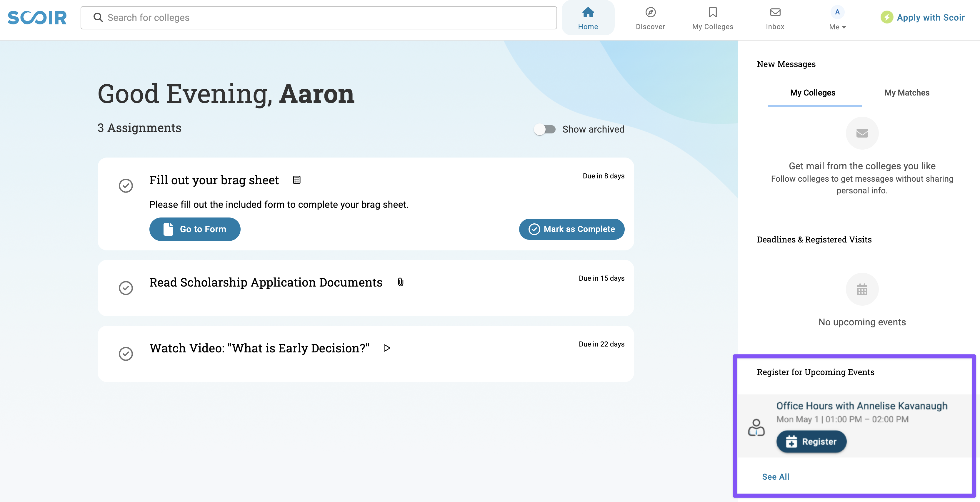Image resolution: width=980 pixels, height=502 pixels.
Task: Click the form icon beside brag sheet title
Action: coord(297,180)
